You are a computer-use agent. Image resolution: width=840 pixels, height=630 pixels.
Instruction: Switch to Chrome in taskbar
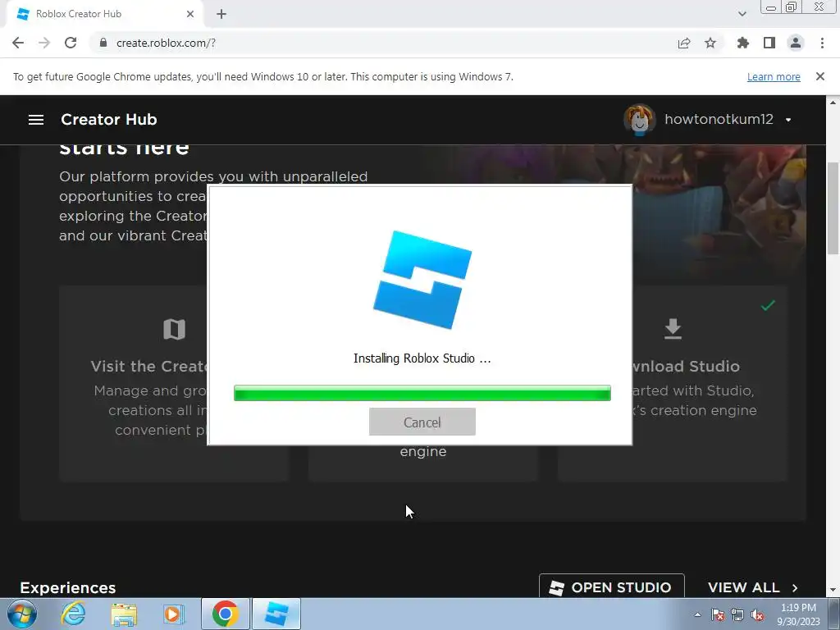(x=226, y=614)
